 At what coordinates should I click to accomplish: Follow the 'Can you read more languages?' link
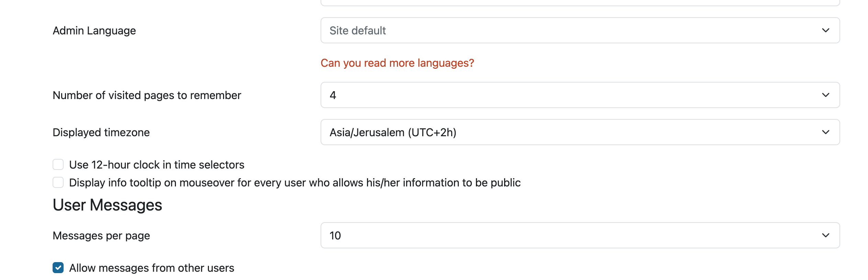pyautogui.click(x=397, y=63)
